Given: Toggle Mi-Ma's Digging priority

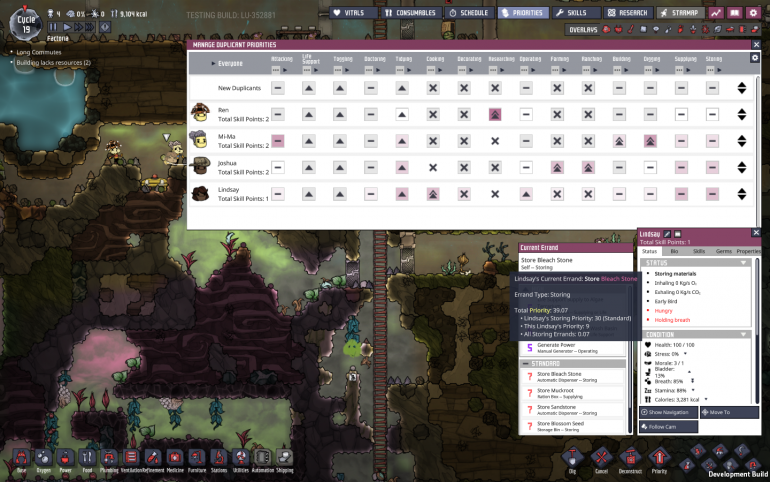Looking at the screenshot, I should (x=650, y=141).
